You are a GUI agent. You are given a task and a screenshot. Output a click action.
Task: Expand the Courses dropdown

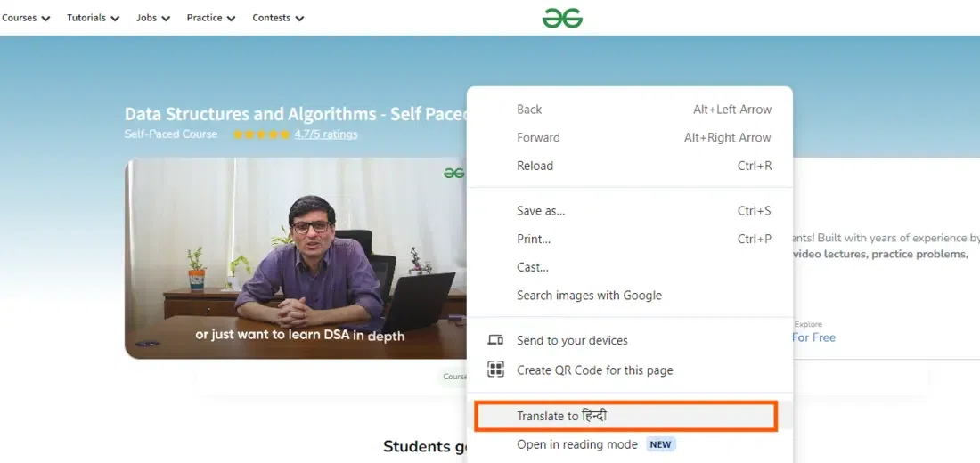tap(26, 18)
